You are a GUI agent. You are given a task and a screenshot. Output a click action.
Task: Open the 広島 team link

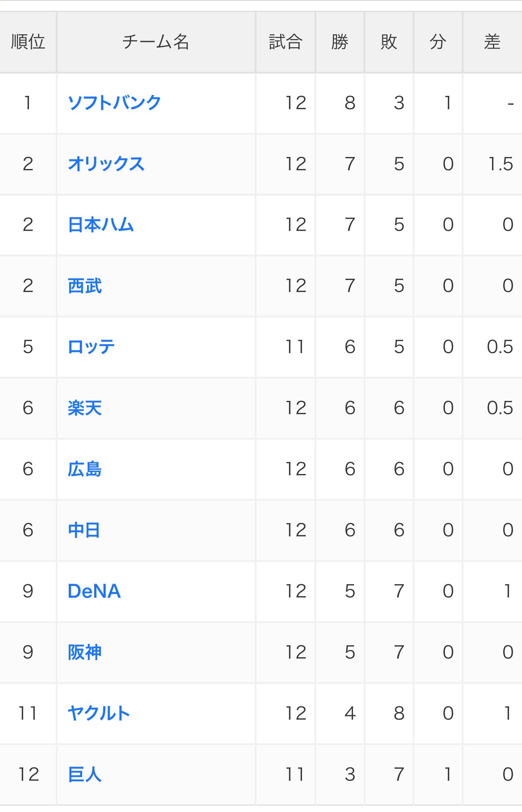pos(85,469)
